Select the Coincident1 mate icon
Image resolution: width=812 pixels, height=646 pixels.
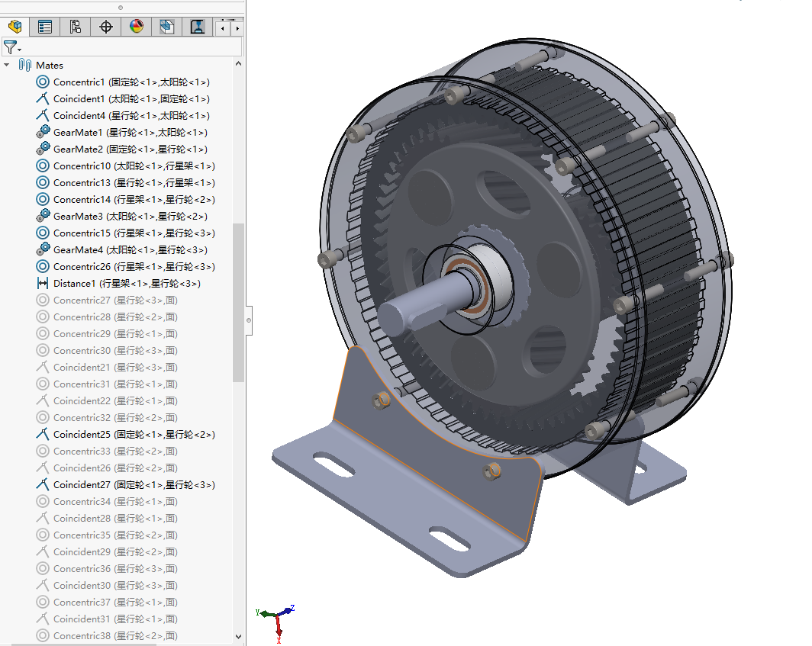pos(43,98)
